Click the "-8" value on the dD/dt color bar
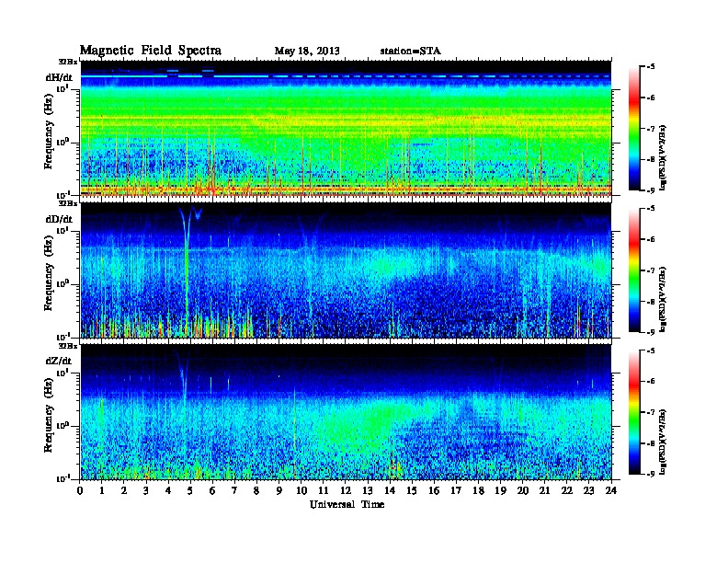Screen dimensions: 728x563 click(651, 302)
